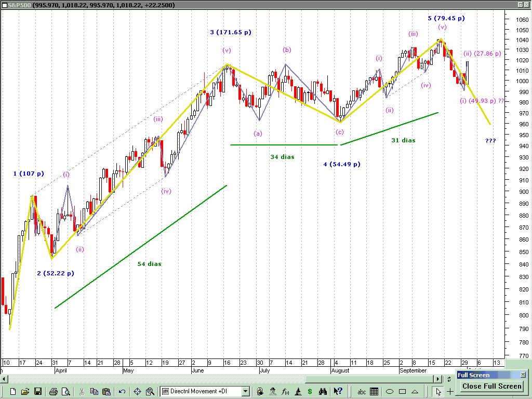
Task: Click the binoculars search icon
Action: (x=322, y=392)
